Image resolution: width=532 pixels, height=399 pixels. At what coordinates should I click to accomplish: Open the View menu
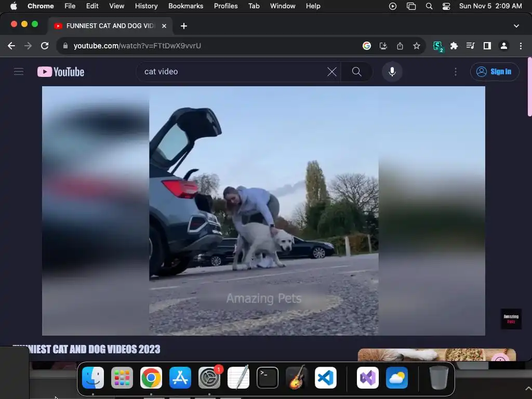tap(116, 6)
